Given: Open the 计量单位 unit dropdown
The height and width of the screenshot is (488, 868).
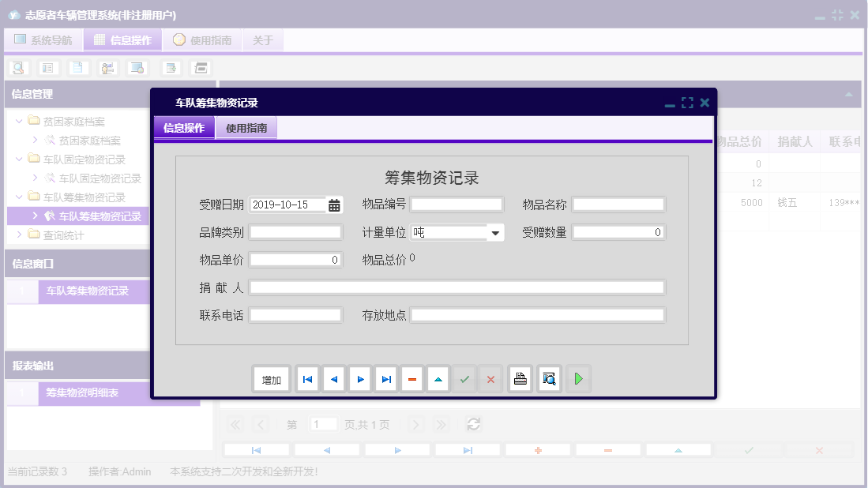Looking at the screenshot, I should [x=497, y=231].
